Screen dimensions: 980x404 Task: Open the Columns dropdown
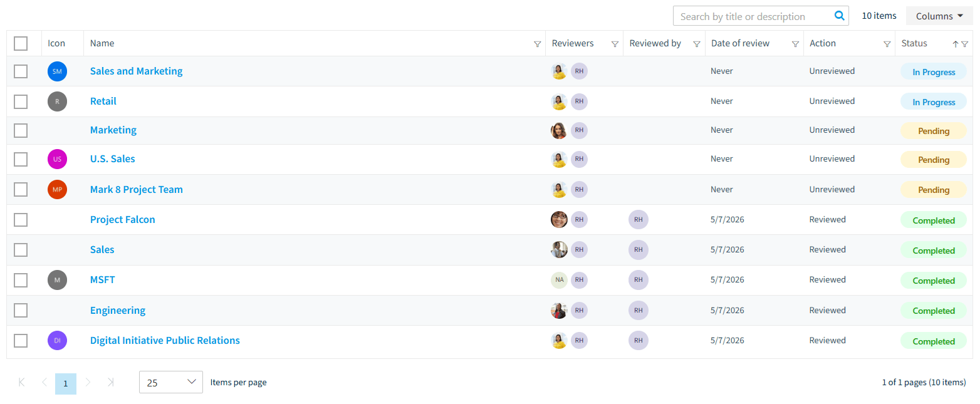coord(939,16)
